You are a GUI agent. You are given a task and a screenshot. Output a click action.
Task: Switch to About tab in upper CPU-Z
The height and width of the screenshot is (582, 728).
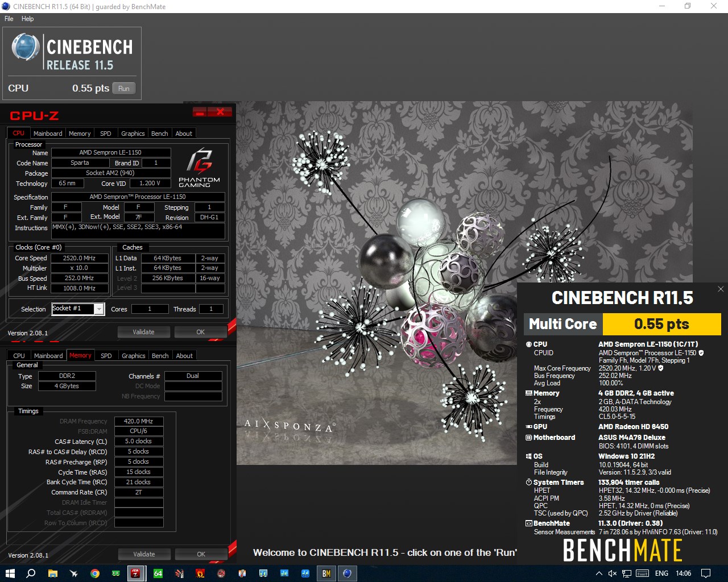tap(184, 134)
